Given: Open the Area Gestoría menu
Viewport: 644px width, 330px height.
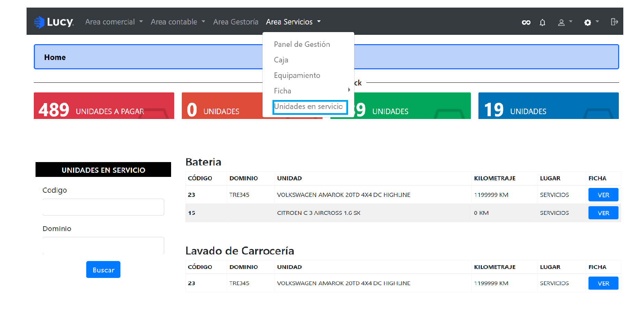Looking at the screenshot, I should (x=236, y=22).
